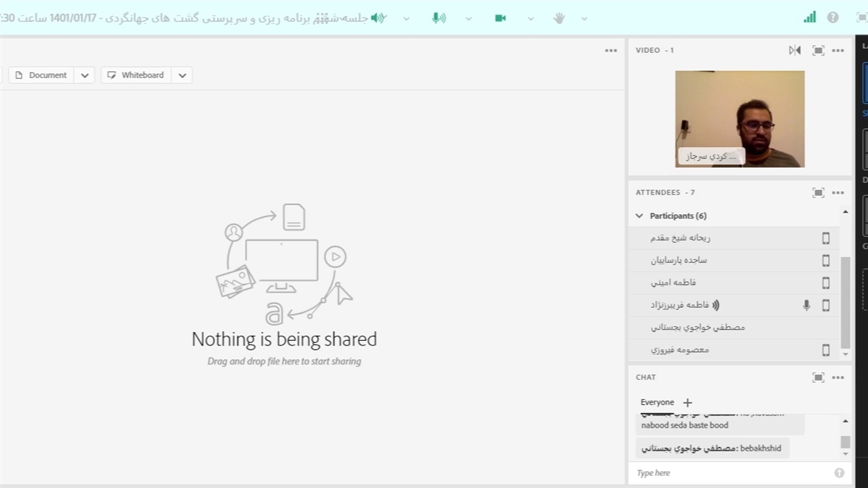This screenshot has height=488, width=868.
Task: Open the help question mark icon
Action: click(x=833, y=18)
